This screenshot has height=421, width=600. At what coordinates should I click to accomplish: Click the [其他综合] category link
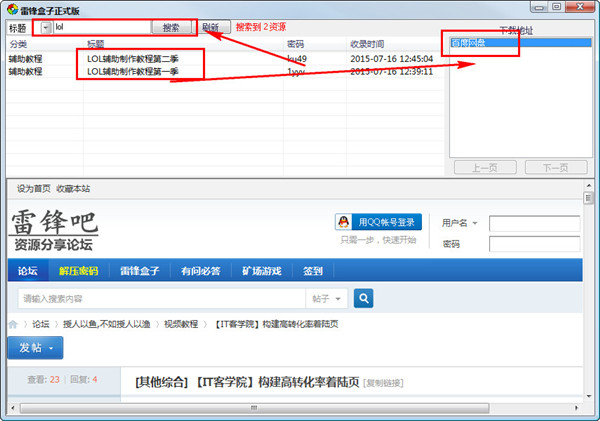162,382
